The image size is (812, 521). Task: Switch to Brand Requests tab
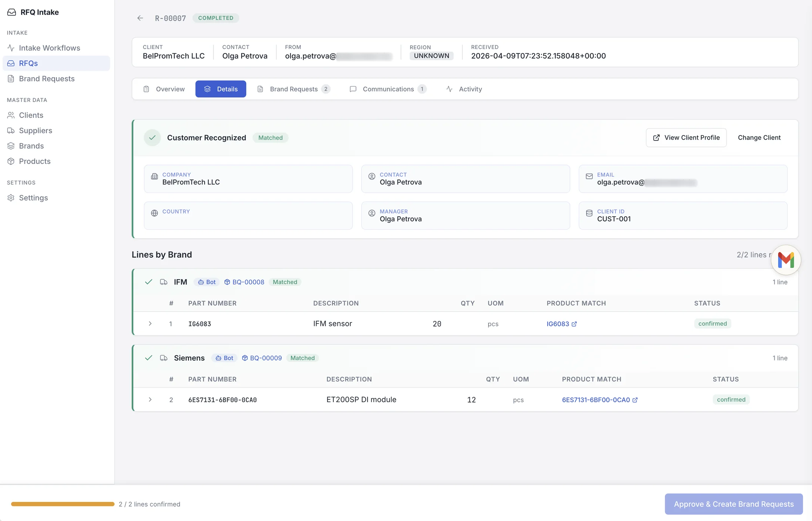coord(294,89)
